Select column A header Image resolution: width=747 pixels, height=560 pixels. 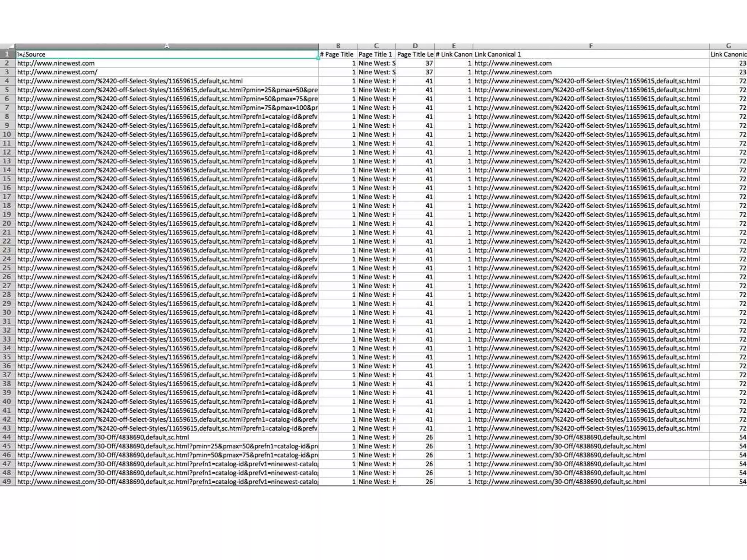tap(167, 46)
